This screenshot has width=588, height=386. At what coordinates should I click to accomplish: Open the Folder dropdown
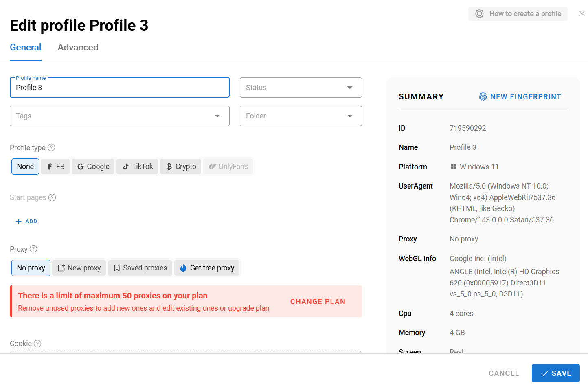point(301,116)
